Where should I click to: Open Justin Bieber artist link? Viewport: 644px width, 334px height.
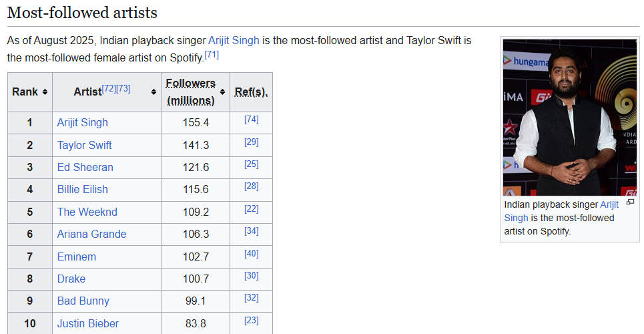[x=87, y=323]
